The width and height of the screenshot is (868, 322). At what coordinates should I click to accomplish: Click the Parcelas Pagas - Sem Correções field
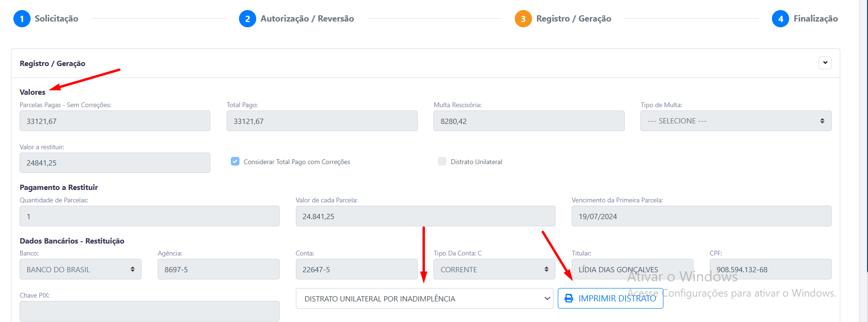click(x=115, y=121)
